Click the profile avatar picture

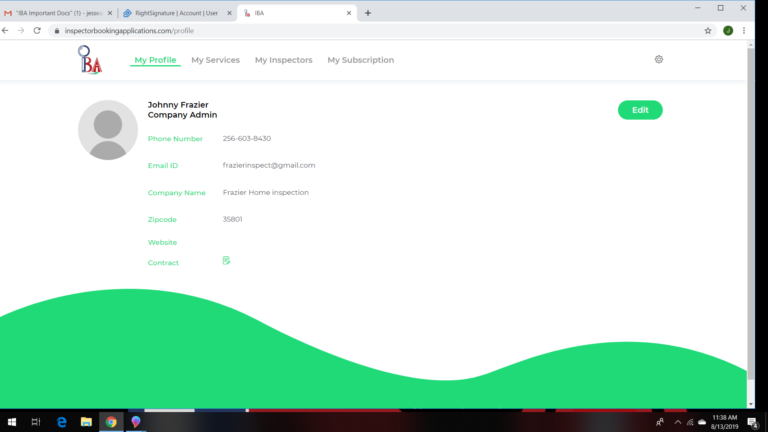pos(108,130)
